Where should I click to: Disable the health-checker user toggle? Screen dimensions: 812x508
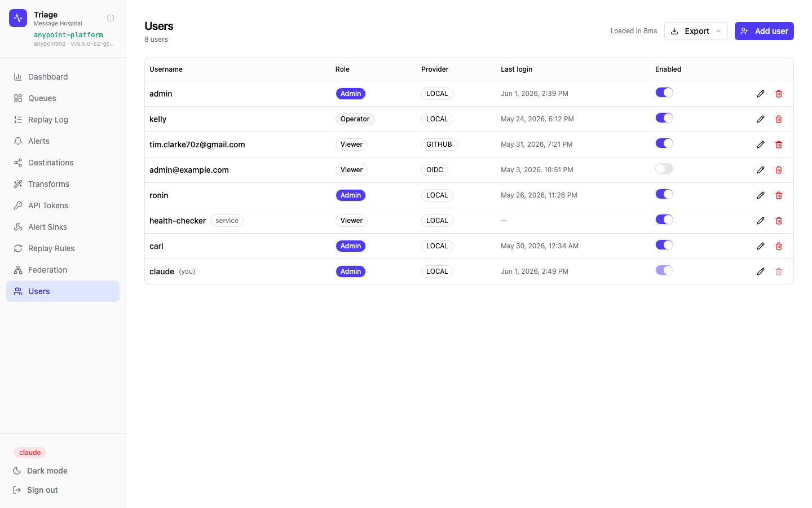point(664,220)
